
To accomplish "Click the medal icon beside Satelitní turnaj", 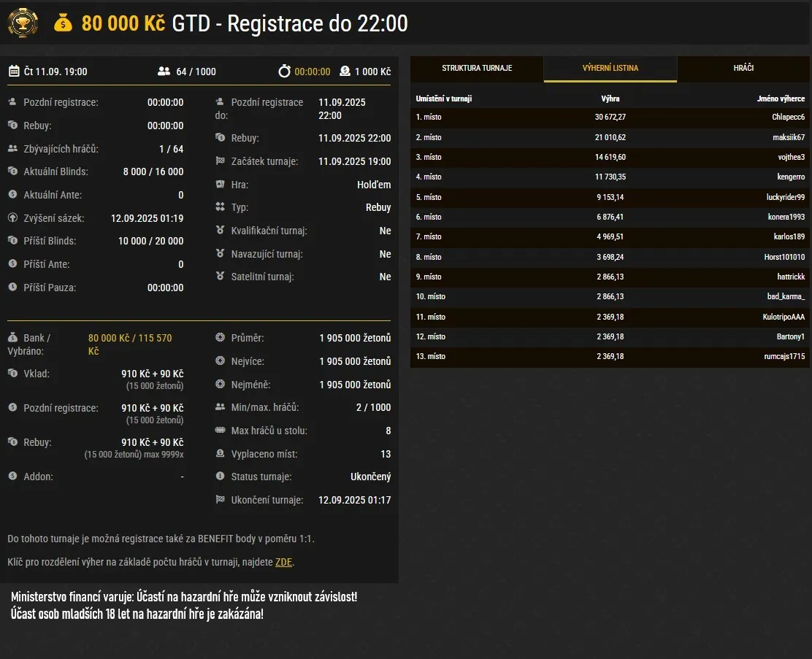I will (220, 277).
